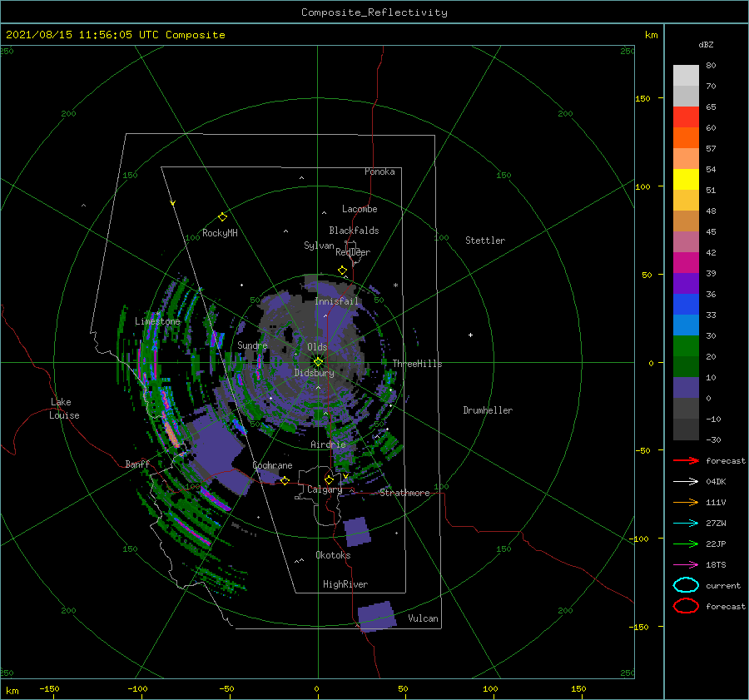The image size is (749, 700).
Task: Click the HighRiver town label
Action: click(345, 584)
